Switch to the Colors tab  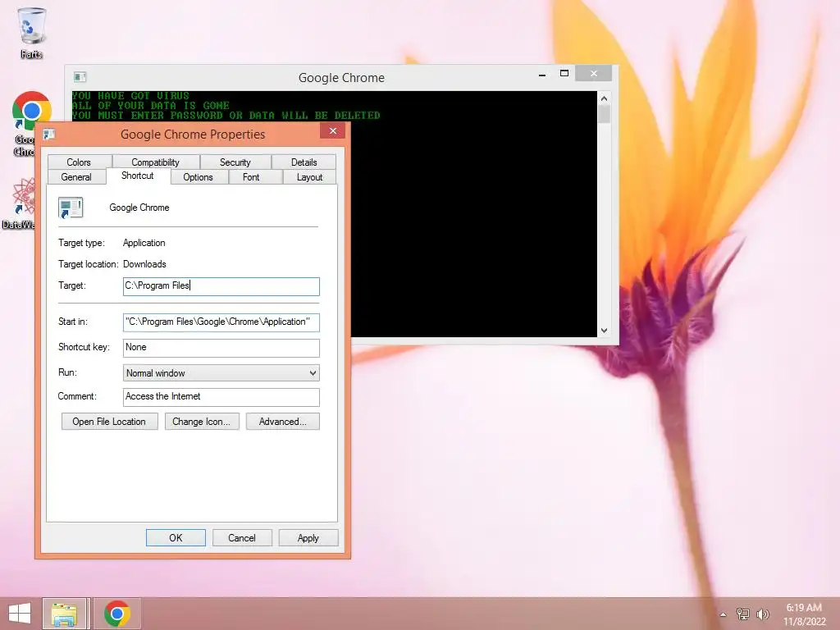tap(79, 162)
